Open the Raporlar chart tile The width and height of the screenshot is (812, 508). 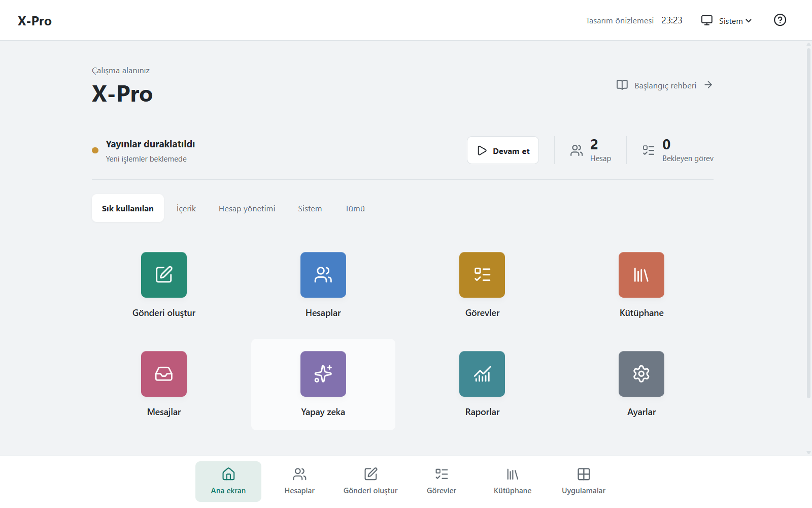pyautogui.click(x=482, y=374)
